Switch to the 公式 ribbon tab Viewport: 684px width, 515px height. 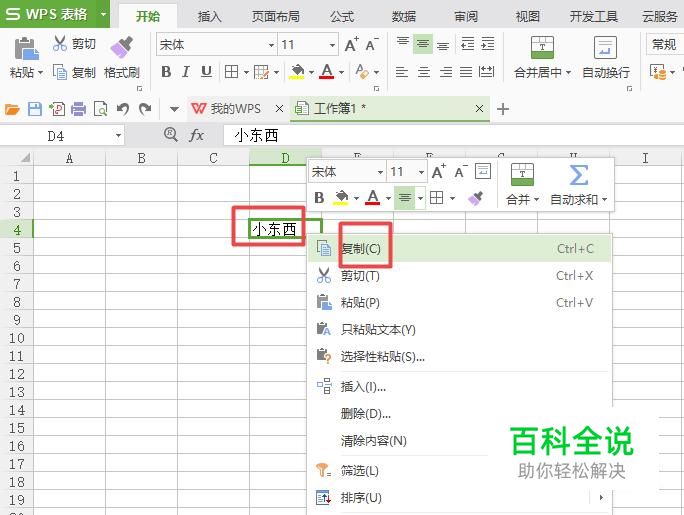342,17
